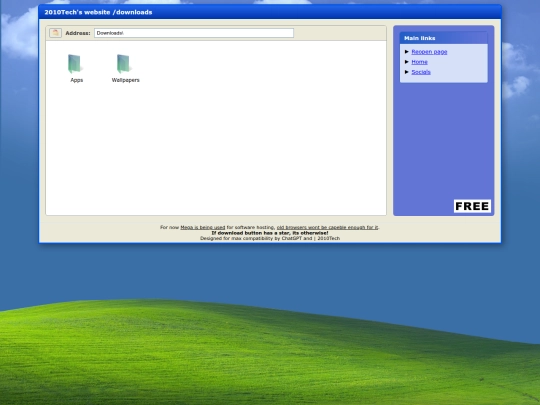
Task: Click the icon beside the Address label
Action: [x=55, y=33]
